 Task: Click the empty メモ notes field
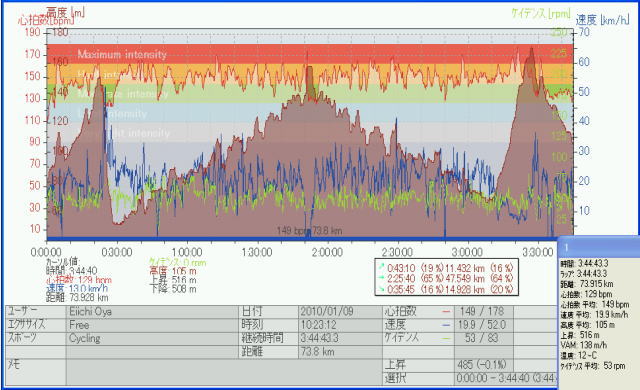225,372
